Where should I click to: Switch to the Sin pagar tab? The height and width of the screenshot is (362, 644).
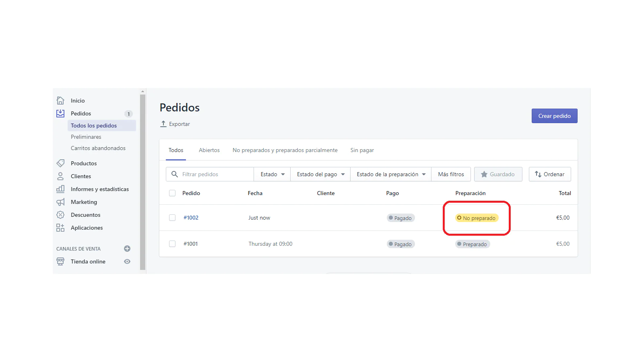point(362,150)
